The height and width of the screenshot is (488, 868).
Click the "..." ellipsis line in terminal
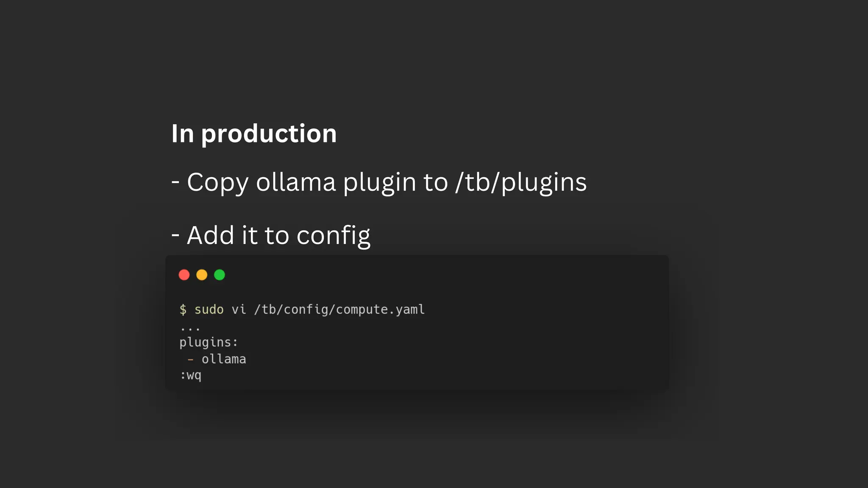click(x=190, y=328)
